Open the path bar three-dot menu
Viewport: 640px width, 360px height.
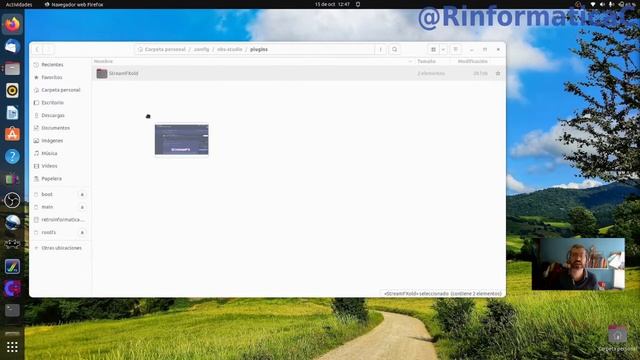click(x=380, y=49)
